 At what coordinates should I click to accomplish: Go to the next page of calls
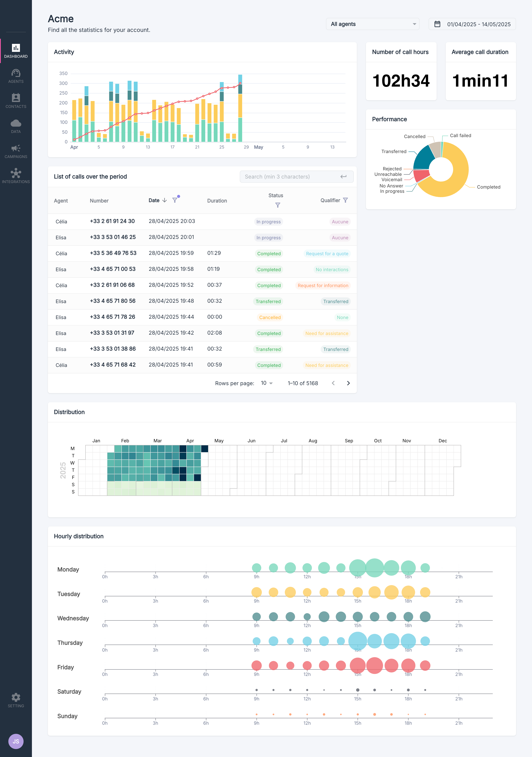[x=348, y=383]
